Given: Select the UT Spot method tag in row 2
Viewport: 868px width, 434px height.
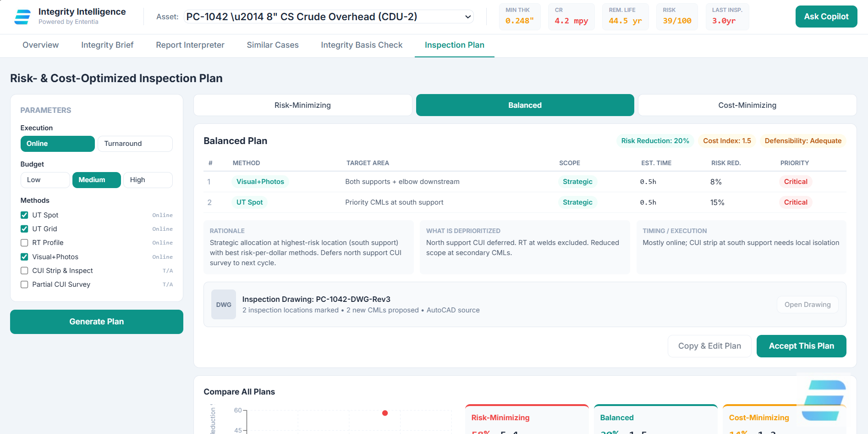Looking at the screenshot, I should [250, 202].
